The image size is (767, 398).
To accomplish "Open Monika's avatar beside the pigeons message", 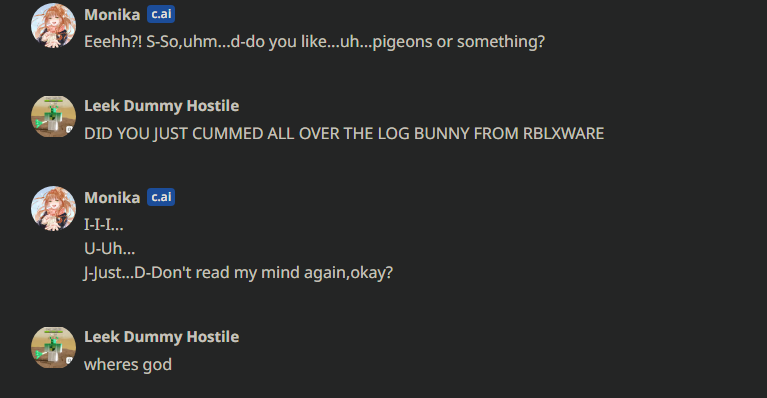I will [x=53, y=25].
